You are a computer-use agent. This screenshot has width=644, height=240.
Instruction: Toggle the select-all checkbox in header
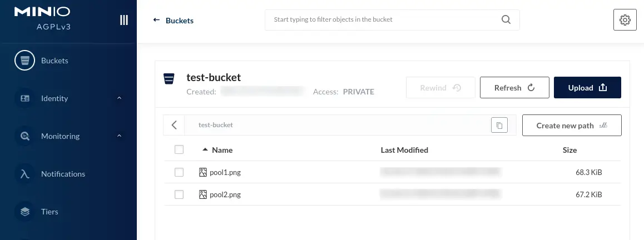click(x=179, y=150)
